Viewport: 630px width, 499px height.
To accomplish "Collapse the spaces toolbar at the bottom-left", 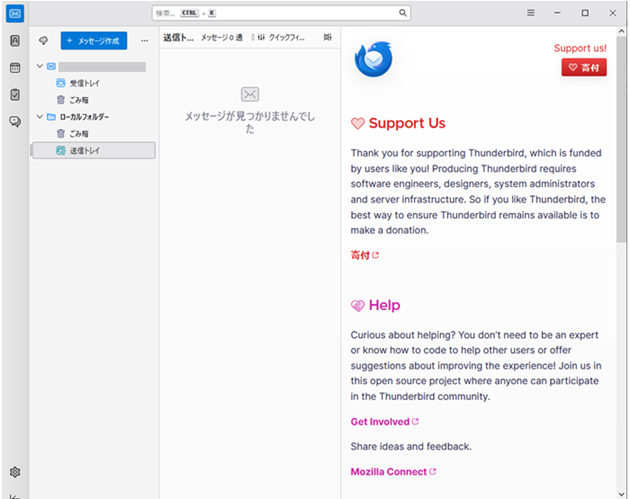I will [15, 495].
